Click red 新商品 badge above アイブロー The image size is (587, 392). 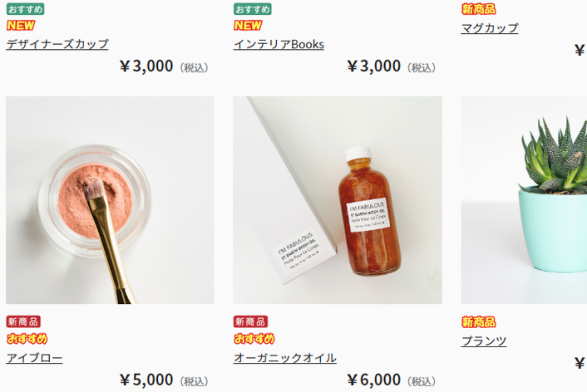tap(23, 321)
